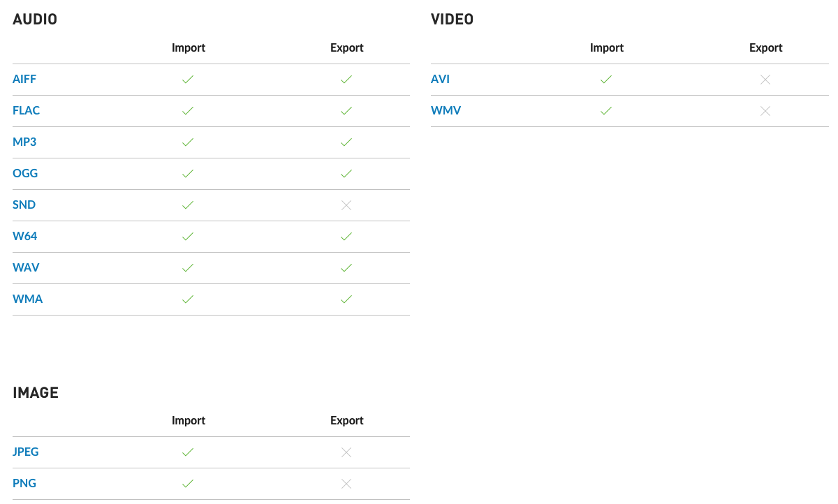The width and height of the screenshot is (838, 504).
Task: Click the WMA export checkmark icon
Action: coord(346,299)
